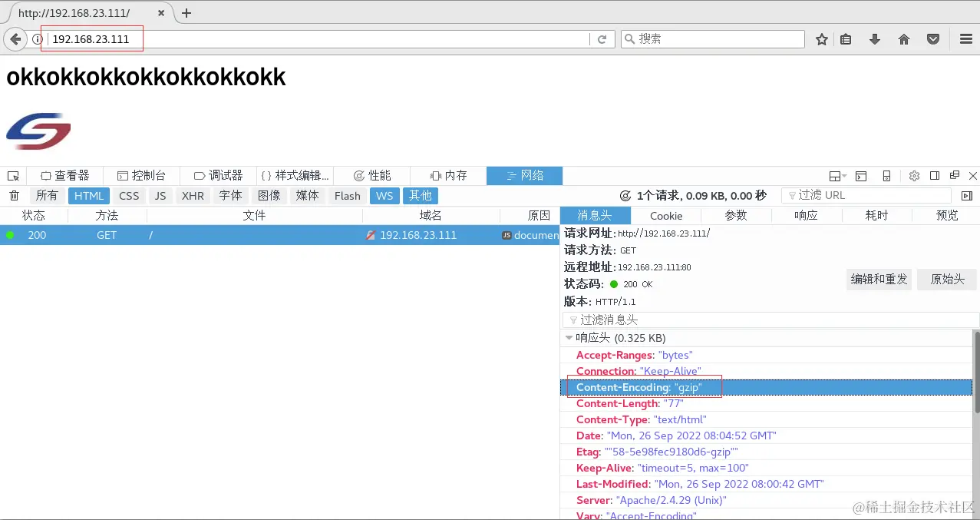Open the frame selector dropdown in devtools
980x520 pixels.
click(838, 176)
